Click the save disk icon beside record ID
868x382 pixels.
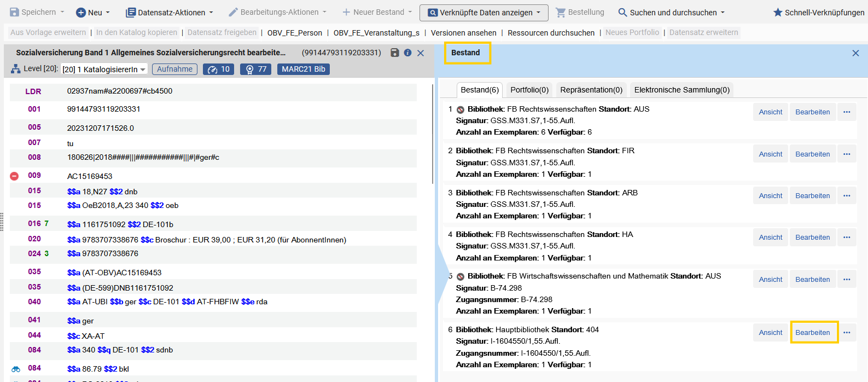395,53
